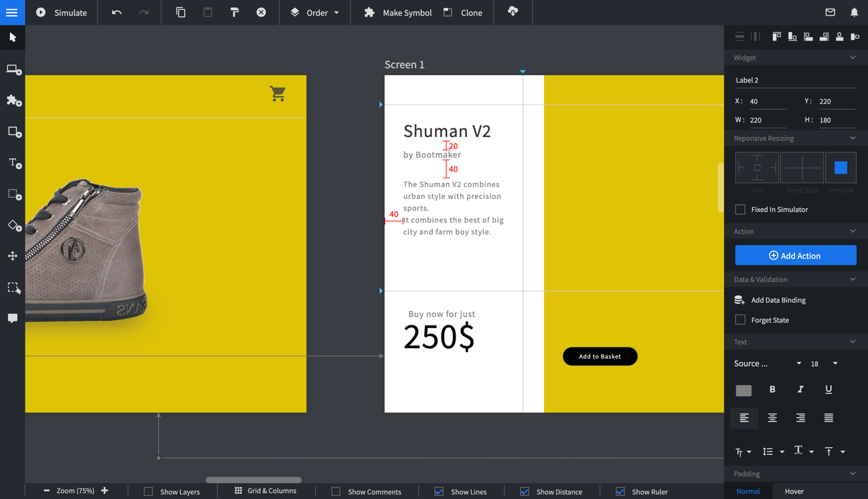The height and width of the screenshot is (499, 868).
Task: Click the cloud upload icon
Action: coord(513,12)
